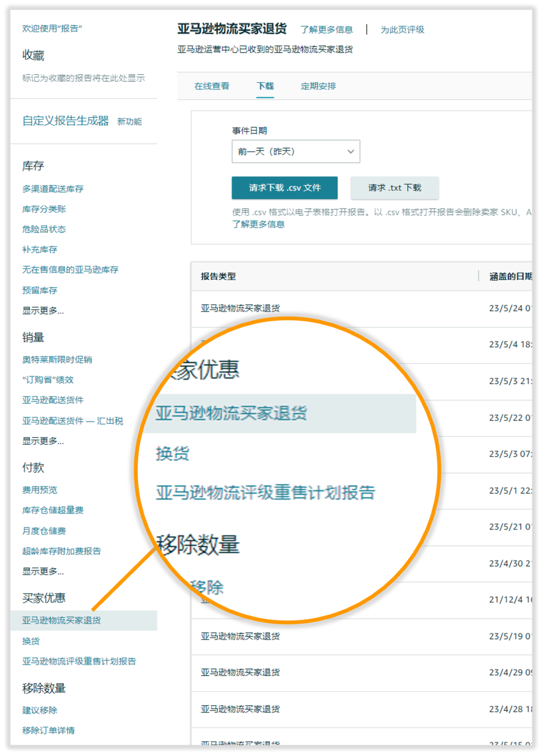Expand 显示更多... under the 付款 section
The width and height of the screenshot is (543, 756).
coord(43,571)
